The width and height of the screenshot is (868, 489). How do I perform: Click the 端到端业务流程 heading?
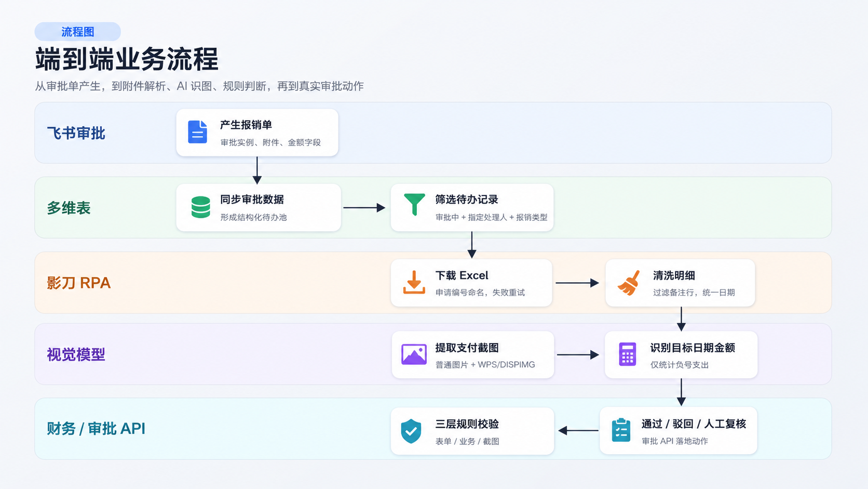click(x=127, y=59)
